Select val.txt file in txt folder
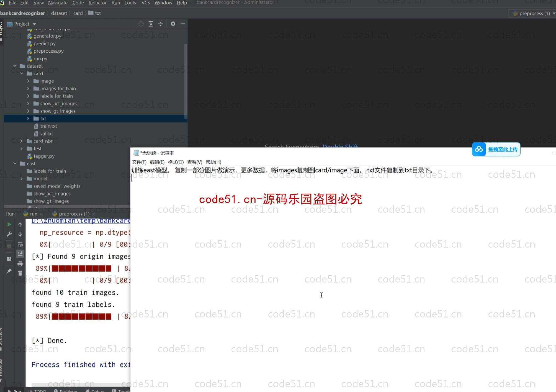This screenshot has width=556, height=392. (x=46, y=133)
